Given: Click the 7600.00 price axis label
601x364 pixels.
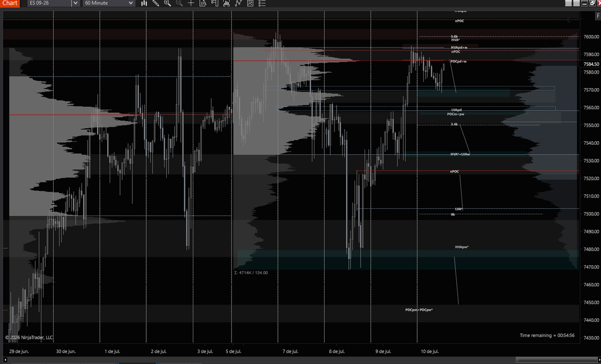Looking at the screenshot, I should (590, 37).
